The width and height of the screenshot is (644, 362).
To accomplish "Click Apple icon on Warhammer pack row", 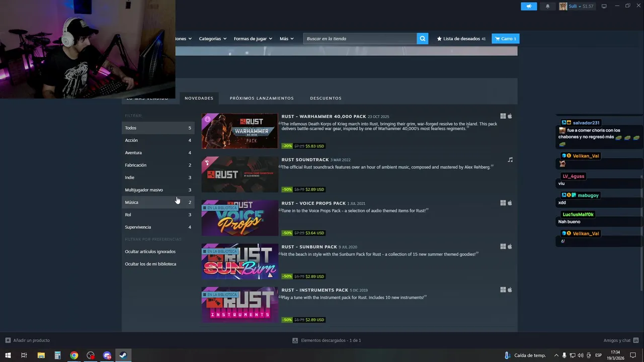I will 510,116.
